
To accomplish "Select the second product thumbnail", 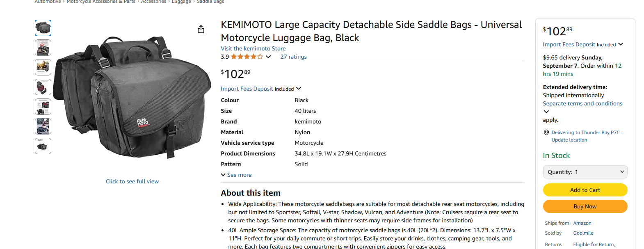I will point(43,48).
